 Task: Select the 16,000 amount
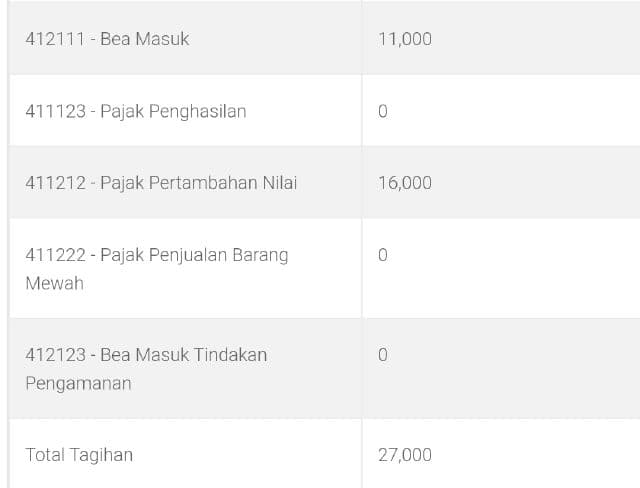[x=405, y=183]
